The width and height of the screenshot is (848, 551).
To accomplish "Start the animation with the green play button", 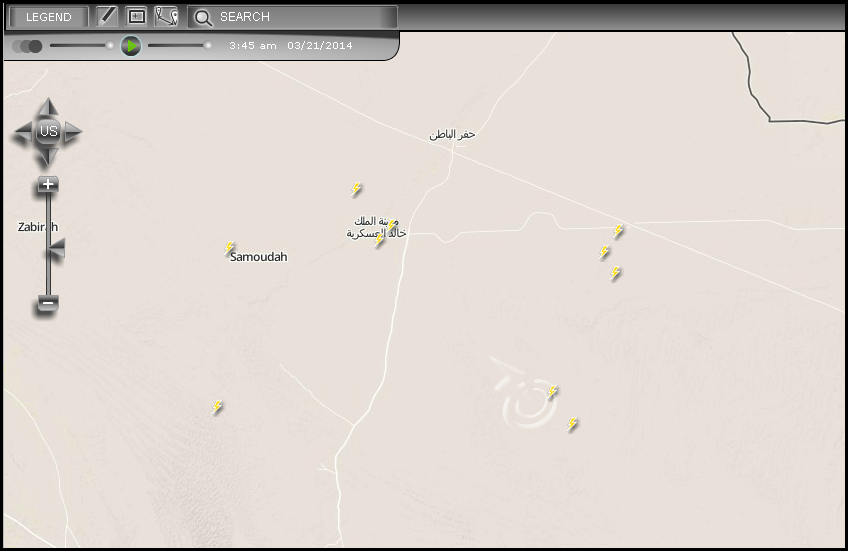I will coord(131,46).
